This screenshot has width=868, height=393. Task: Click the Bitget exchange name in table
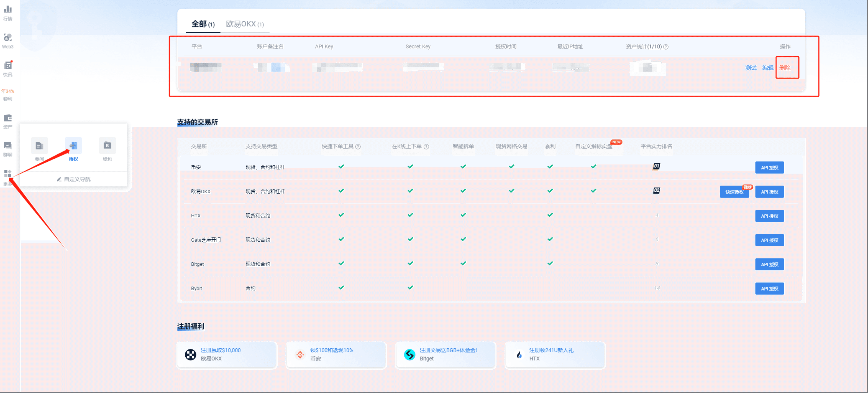198,264
